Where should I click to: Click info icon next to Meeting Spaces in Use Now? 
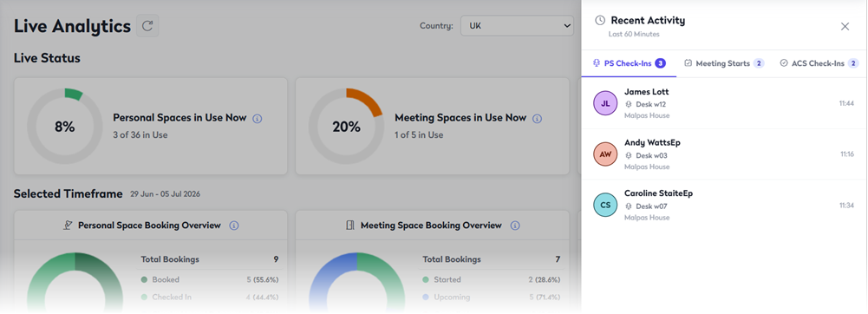(x=537, y=119)
